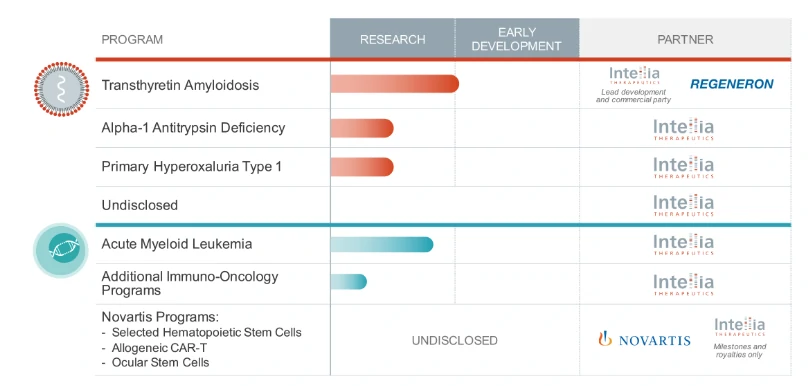
Task: Click the Novartis logo
Action: tap(644, 339)
